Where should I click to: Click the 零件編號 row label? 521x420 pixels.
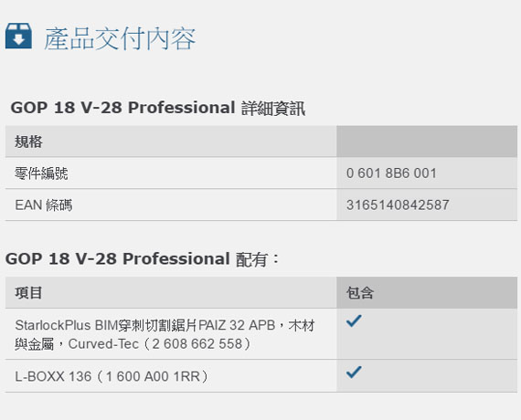click(x=41, y=173)
